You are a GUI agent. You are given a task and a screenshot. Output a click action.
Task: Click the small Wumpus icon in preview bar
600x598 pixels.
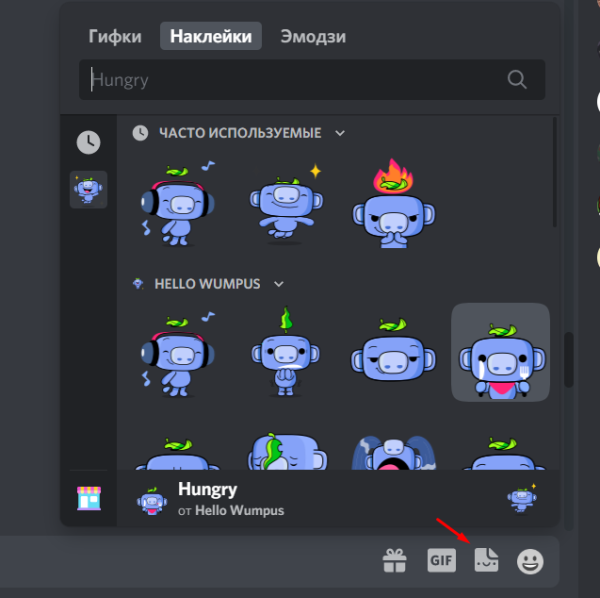coord(519,497)
